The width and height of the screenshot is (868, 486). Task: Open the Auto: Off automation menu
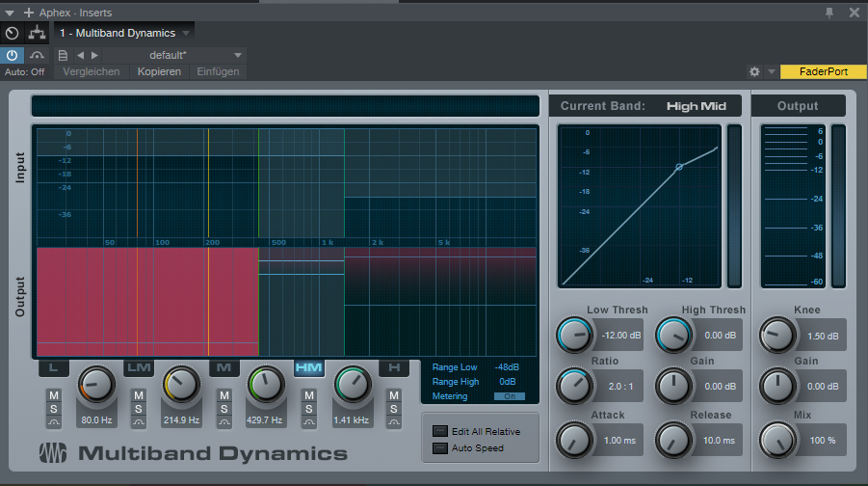24,72
